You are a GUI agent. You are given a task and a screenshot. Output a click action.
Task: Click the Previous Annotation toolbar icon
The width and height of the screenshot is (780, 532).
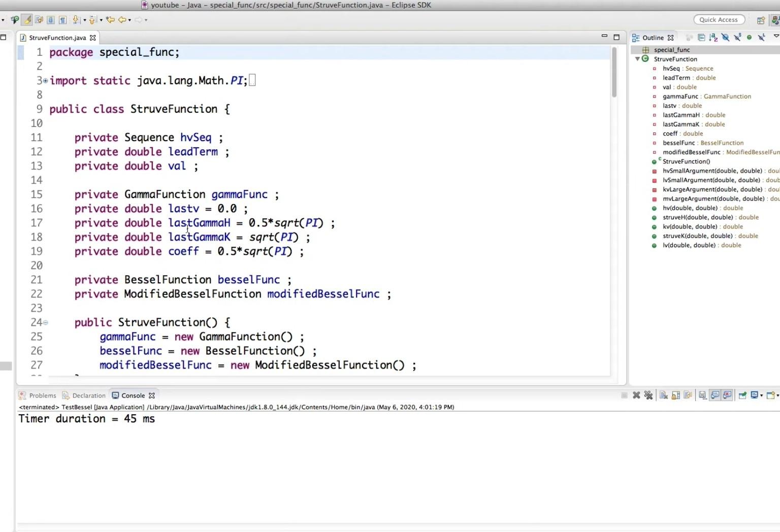(92, 20)
